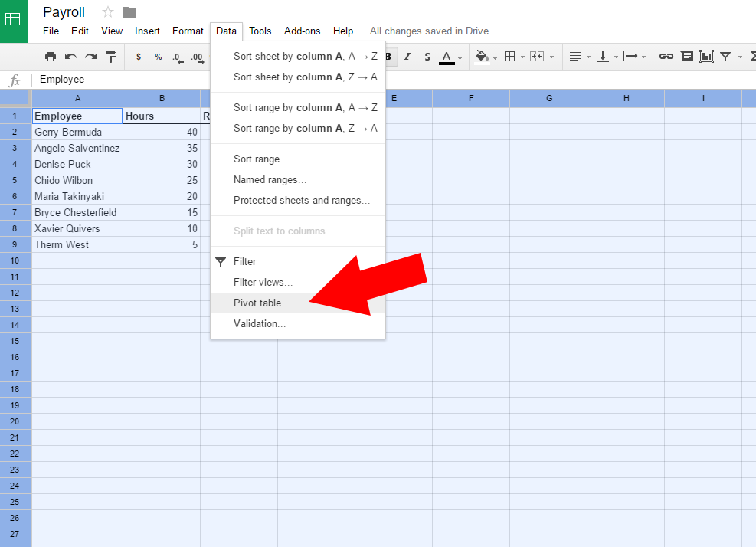Toggle italic formatting
756x547 pixels.
[407, 57]
